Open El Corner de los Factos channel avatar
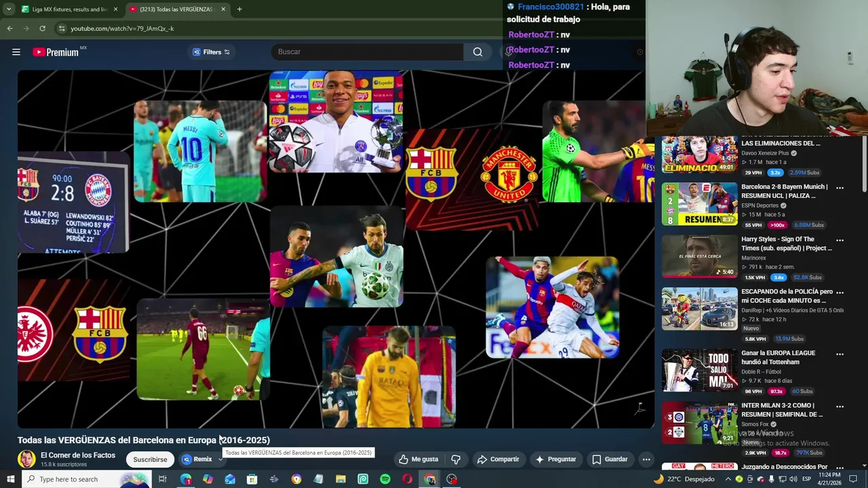 point(26,460)
